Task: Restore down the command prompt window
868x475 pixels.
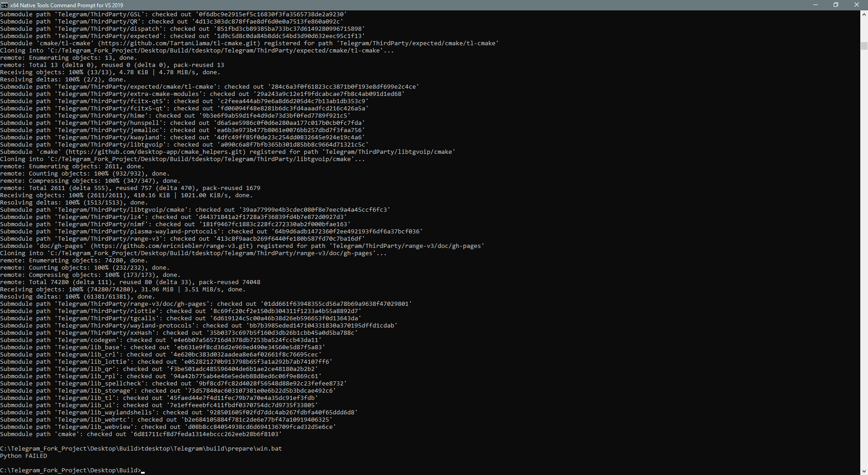Action: click(836, 5)
